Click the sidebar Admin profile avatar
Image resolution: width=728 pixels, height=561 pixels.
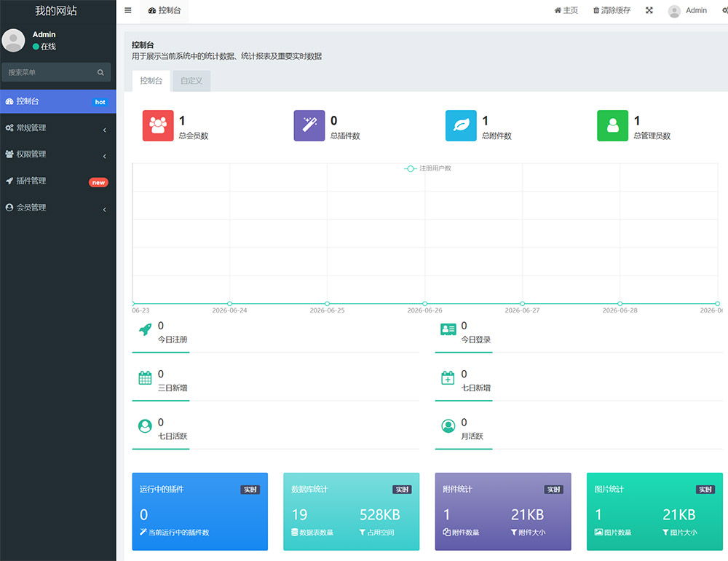[x=13, y=41]
